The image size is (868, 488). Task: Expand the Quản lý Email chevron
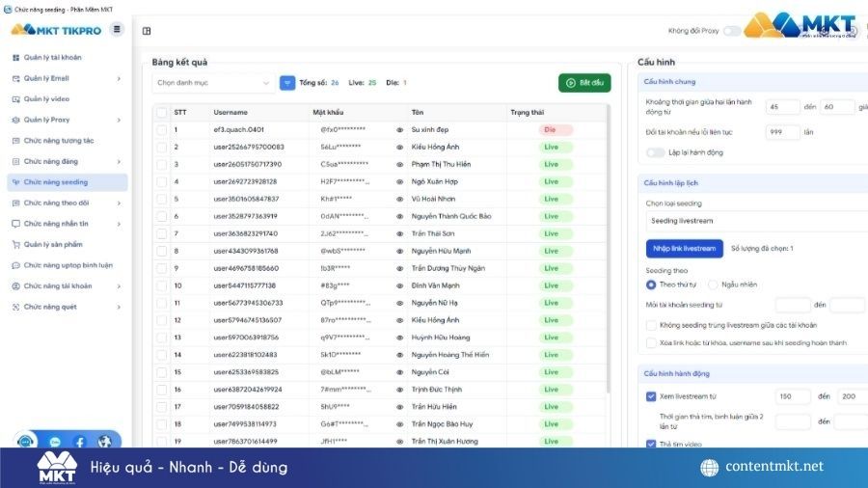[119, 78]
